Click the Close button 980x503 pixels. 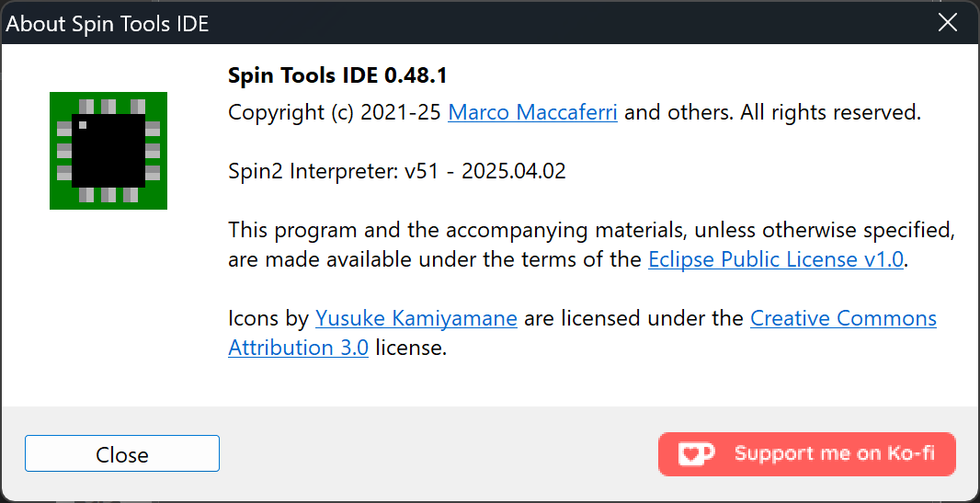click(x=122, y=453)
